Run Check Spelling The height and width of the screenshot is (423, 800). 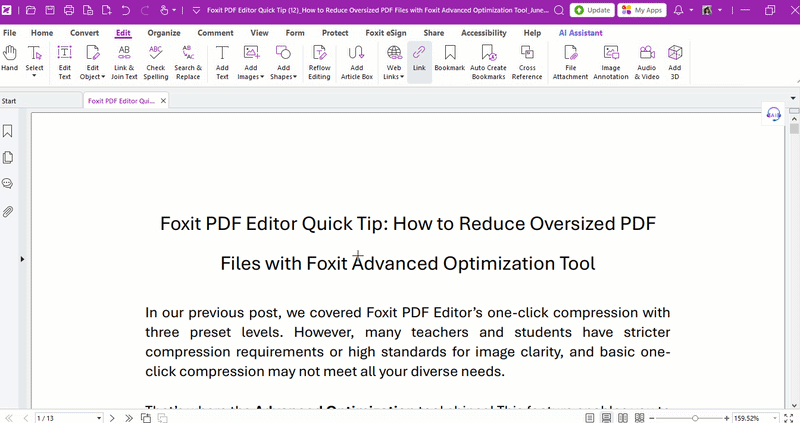156,62
